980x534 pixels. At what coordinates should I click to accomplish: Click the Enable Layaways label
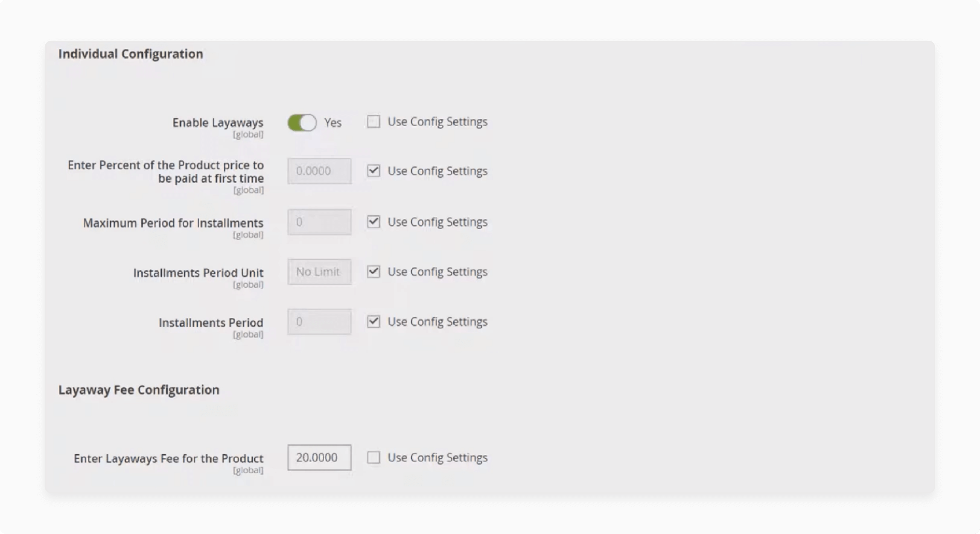(218, 122)
